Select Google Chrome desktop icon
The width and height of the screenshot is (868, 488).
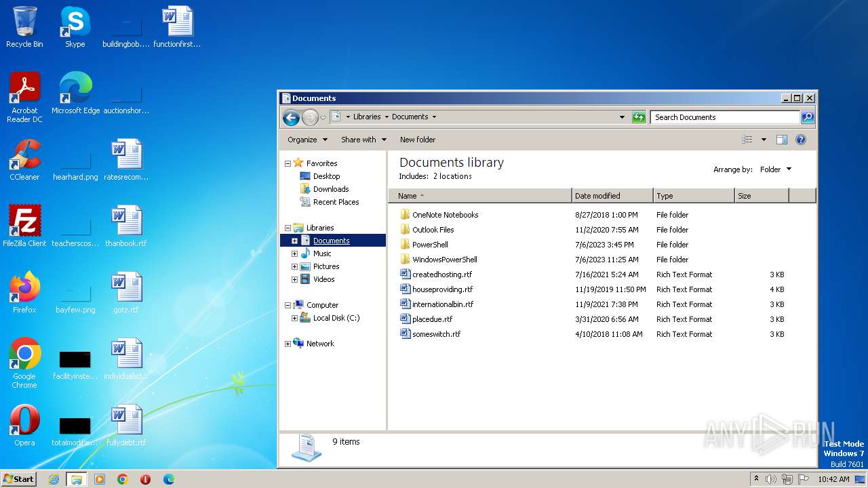[24, 363]
